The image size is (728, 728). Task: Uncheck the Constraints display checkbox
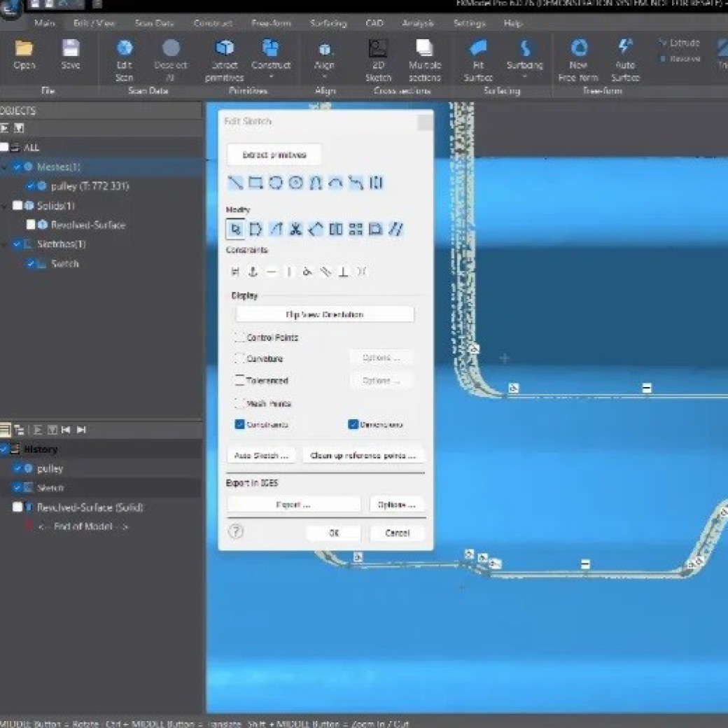240,424
